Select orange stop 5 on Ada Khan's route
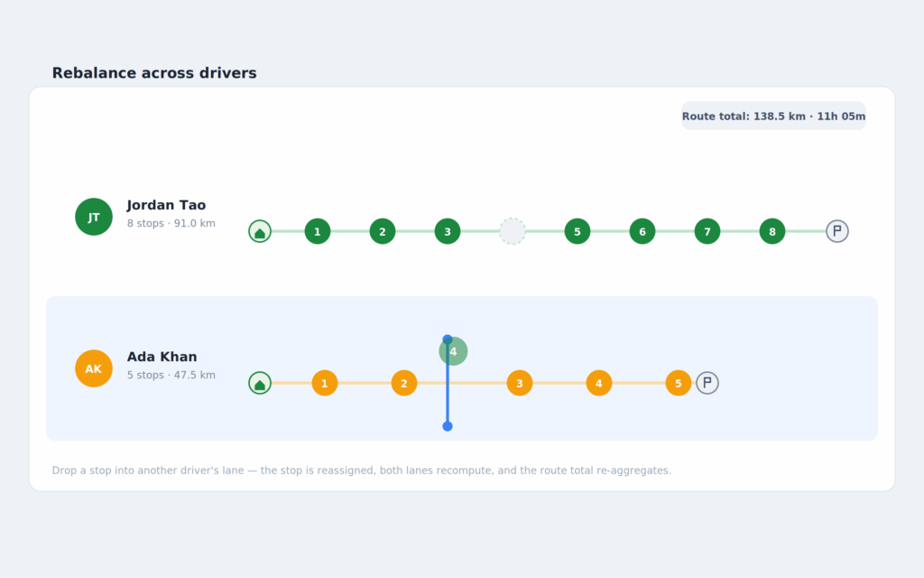The width and height of the screenshot is (924, 578). pyautogui.click(x=679, y=383)
